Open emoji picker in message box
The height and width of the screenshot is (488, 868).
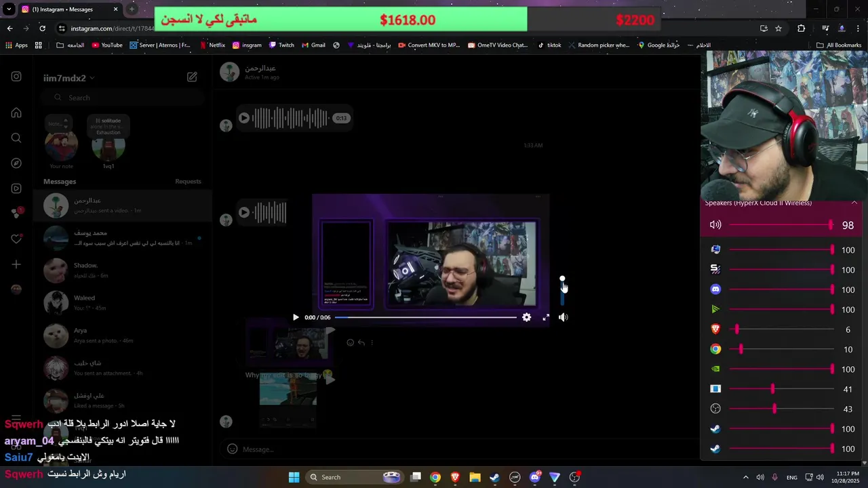pyautogui.click(x=232, y=449)
